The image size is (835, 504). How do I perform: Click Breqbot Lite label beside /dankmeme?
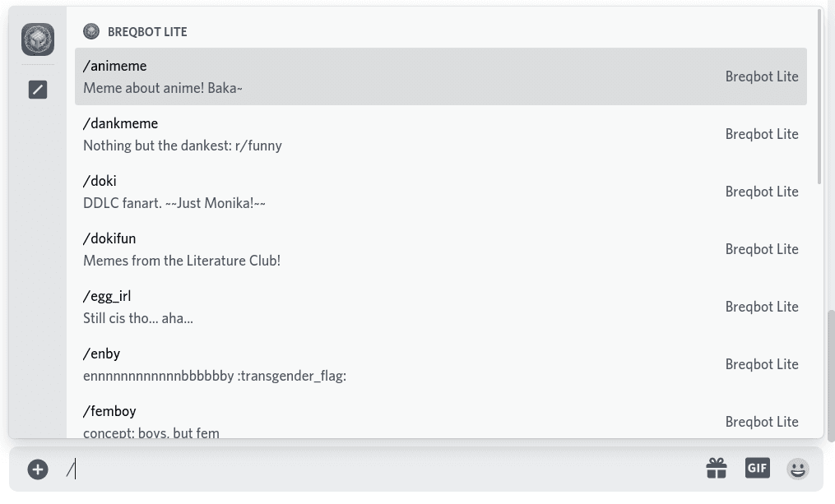tap(762, 134)
